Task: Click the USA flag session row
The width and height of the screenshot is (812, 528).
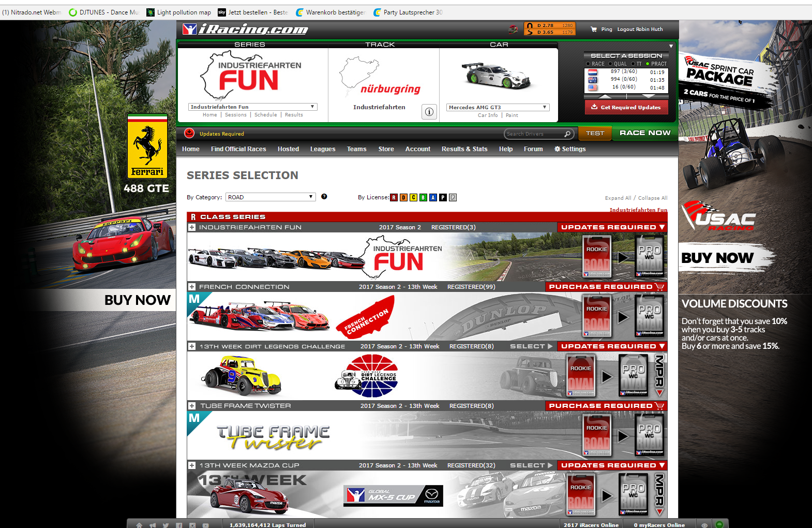Action: 626,87
